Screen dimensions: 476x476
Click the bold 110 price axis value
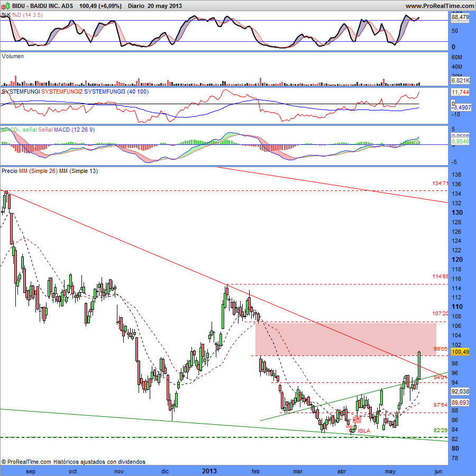point(457,307)
